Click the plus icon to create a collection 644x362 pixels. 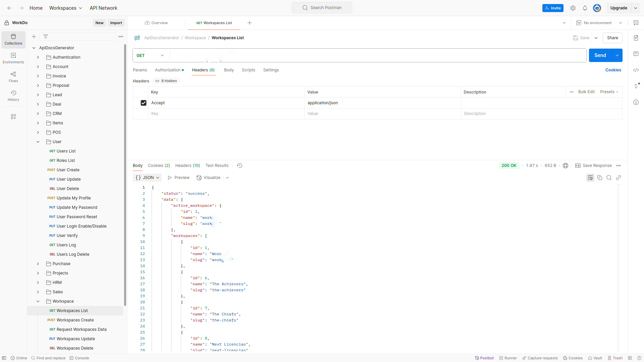34,37
